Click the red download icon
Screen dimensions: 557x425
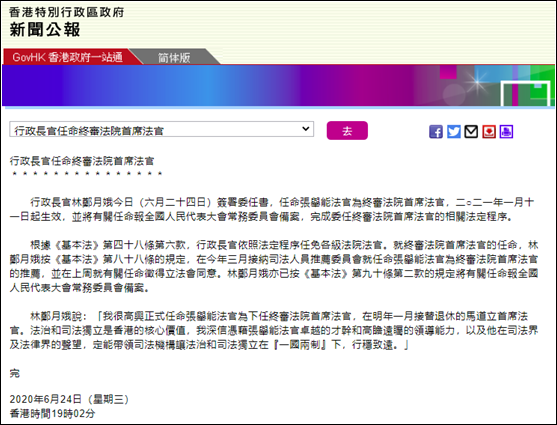(489, 132)
